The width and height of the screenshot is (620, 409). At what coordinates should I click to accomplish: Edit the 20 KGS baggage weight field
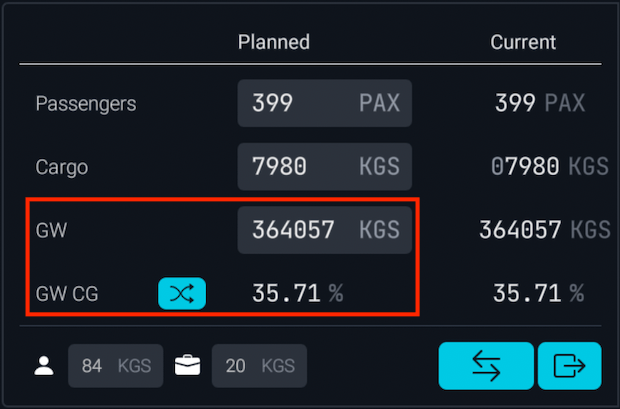[258, 366]
